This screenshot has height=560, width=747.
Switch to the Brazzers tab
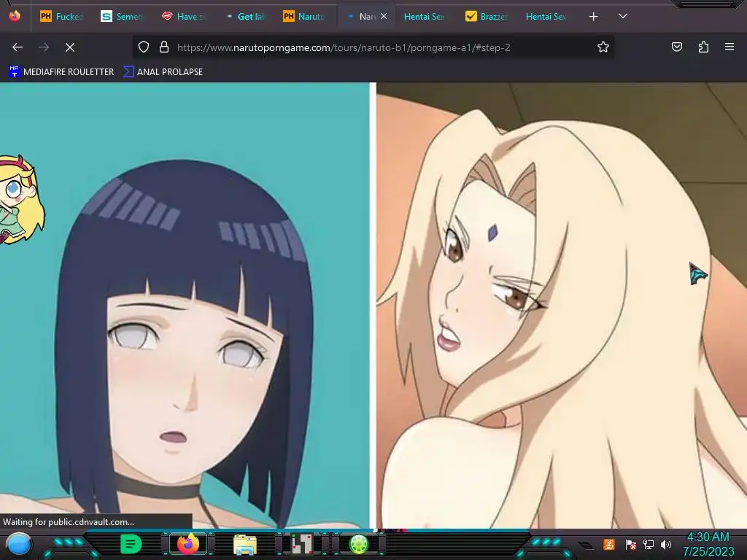pos(486,17)
